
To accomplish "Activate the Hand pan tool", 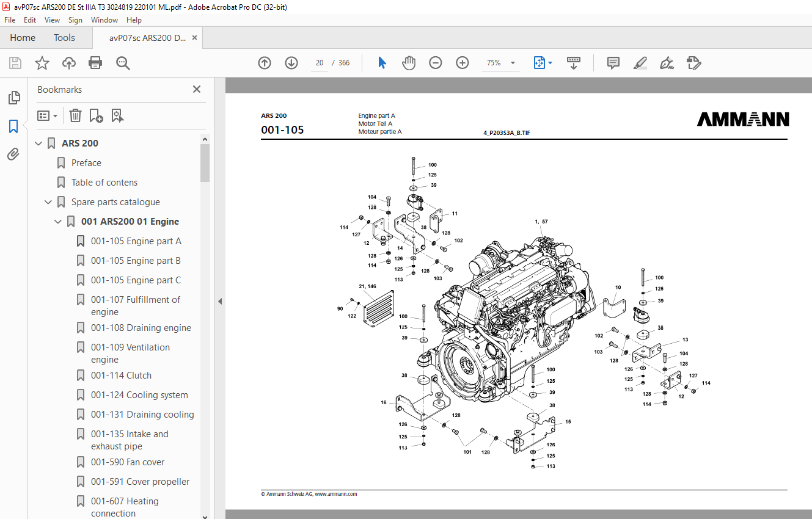I will (409, 63).
